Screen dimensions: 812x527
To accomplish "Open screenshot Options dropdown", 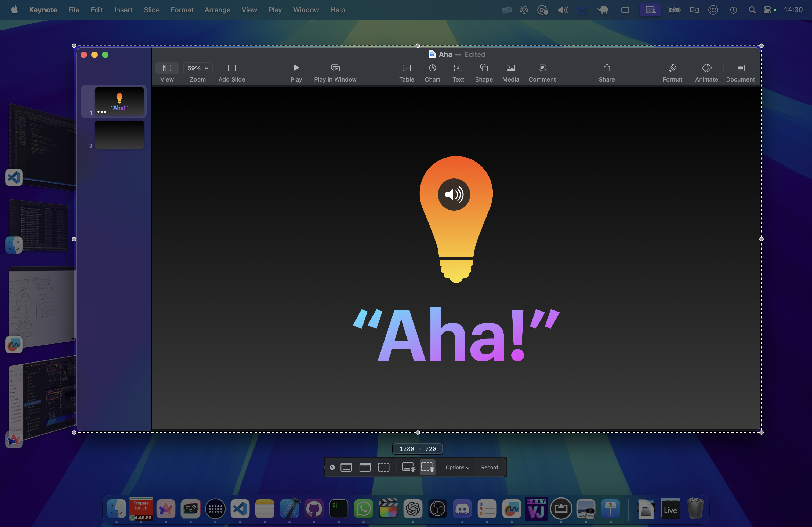I will [x=457, y=467].
